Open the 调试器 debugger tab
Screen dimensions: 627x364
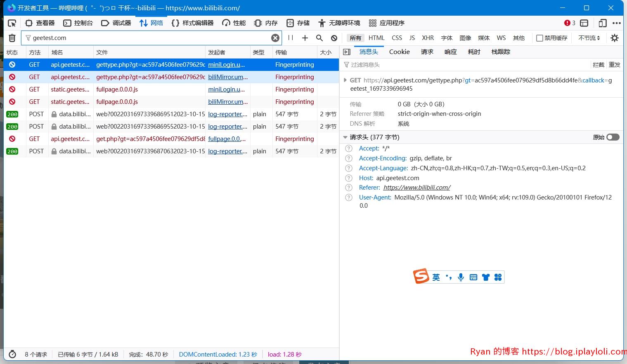[116, 23]
